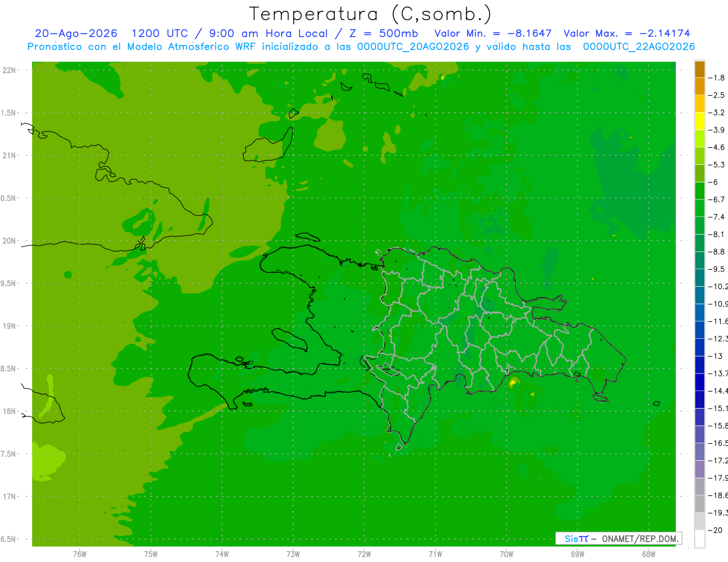Screen dimensions: 728x562
Task: Click the 20N latitude axis label
Action: click(9, 241)
